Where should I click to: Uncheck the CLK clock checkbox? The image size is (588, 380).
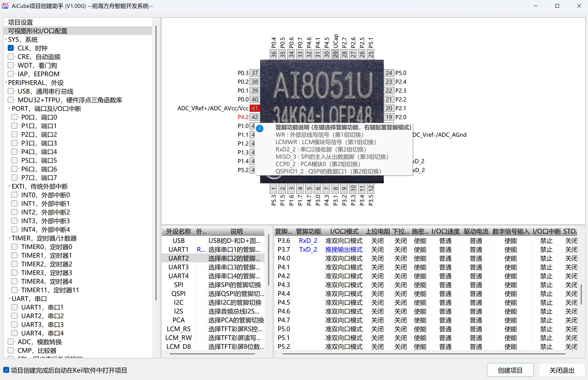pyautogui.click(x=11, y=48)
